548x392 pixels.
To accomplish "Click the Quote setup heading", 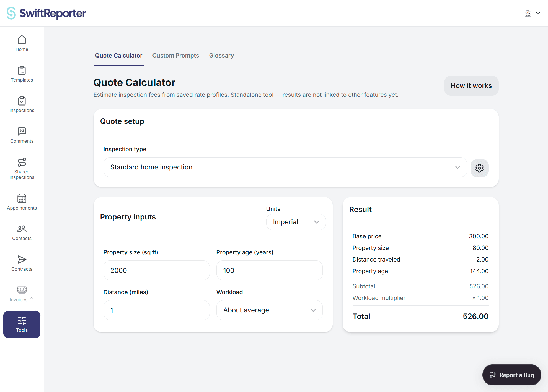I will (x=122, y=121).
